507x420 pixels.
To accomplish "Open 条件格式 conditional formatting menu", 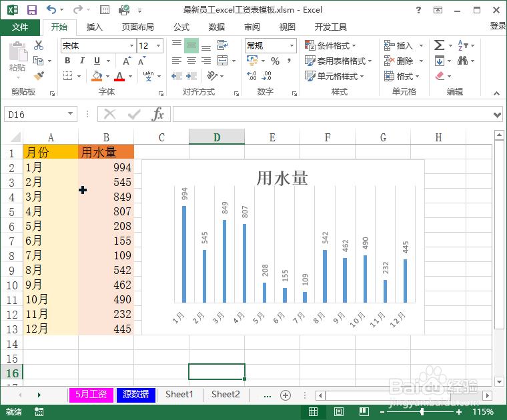I will [330, 45].
